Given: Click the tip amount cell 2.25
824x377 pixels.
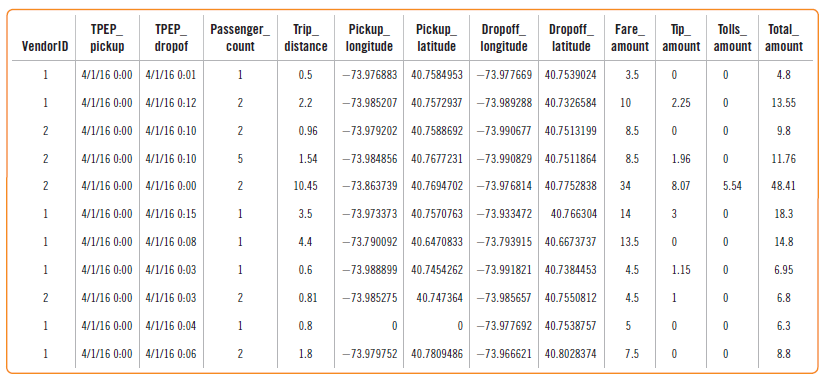Looking at the screenshot, I should point(682,103).
